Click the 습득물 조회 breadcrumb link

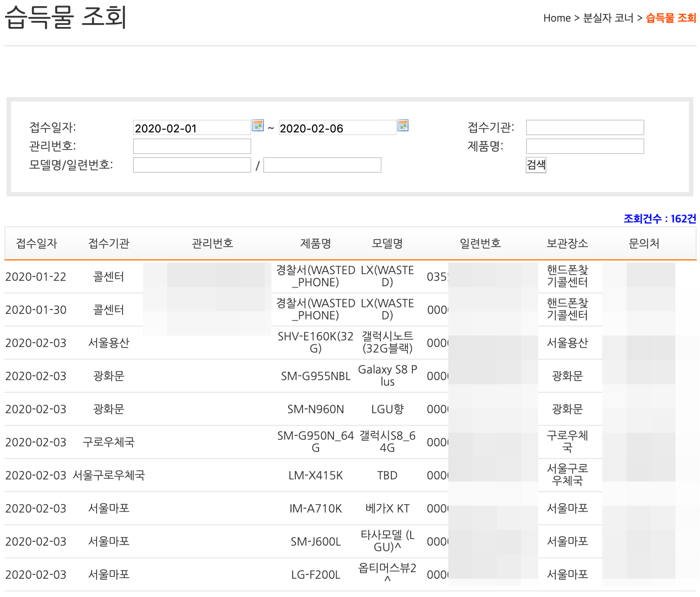(671, 18)
